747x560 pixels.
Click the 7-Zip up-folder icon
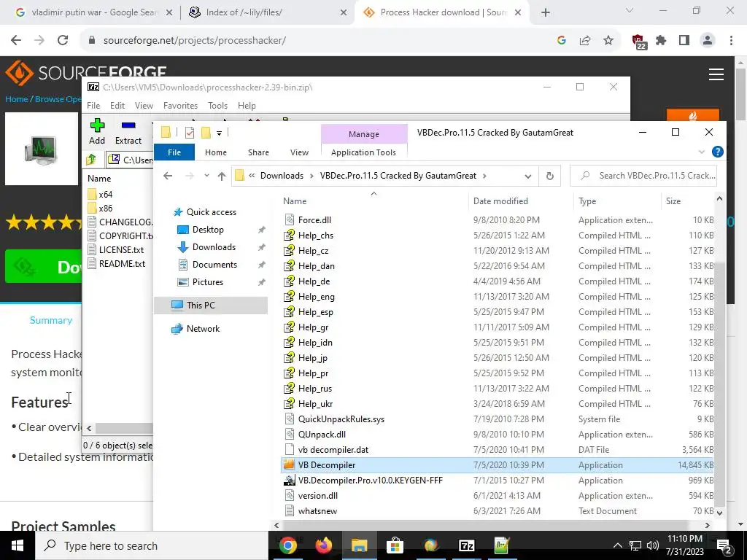point(91,160)
